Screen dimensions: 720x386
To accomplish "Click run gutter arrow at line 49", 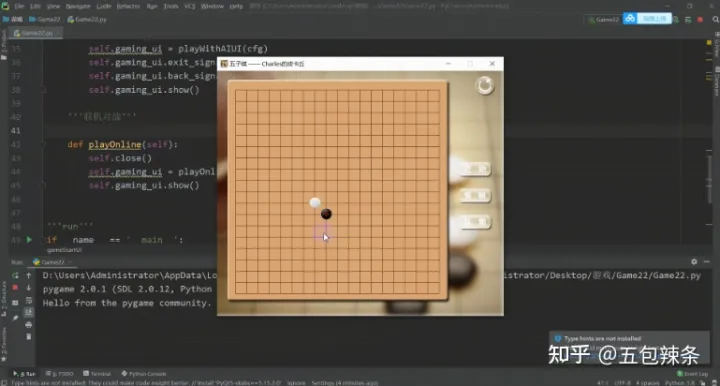I will pos(29,240).
